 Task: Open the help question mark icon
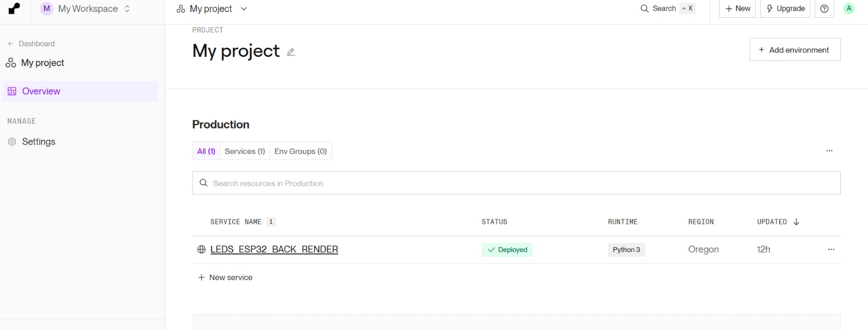824,9
